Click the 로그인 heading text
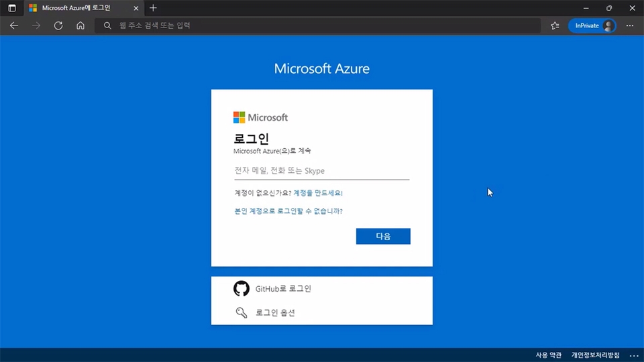644x362 pixels. [251, 138]
